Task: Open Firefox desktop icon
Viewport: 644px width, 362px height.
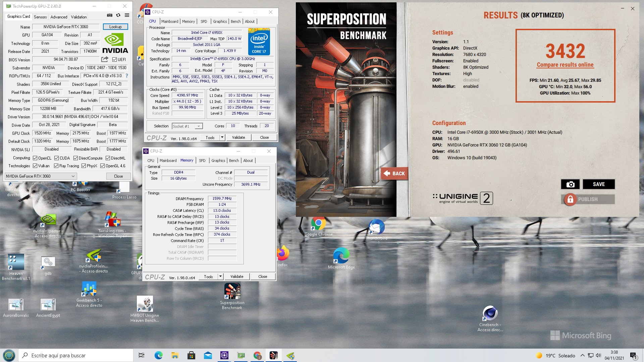Action: pyautogui.click(x=283, y=256)
